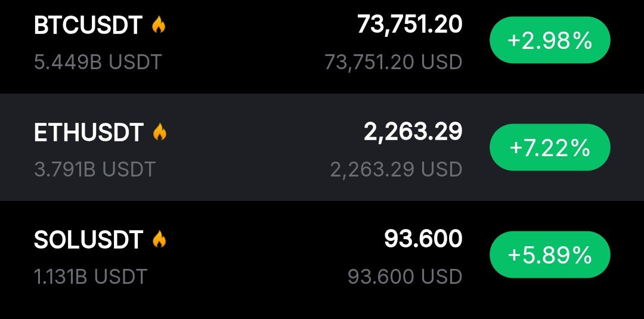This screenshot has width=644, height=319.
Task: Select the ETH price 2,263.29
Action: click(x=413, y=132)
